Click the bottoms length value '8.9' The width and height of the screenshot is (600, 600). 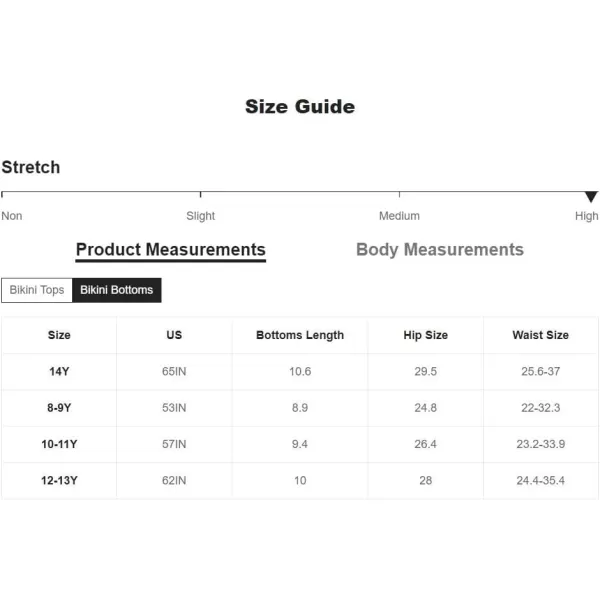[x=300, y=408]
